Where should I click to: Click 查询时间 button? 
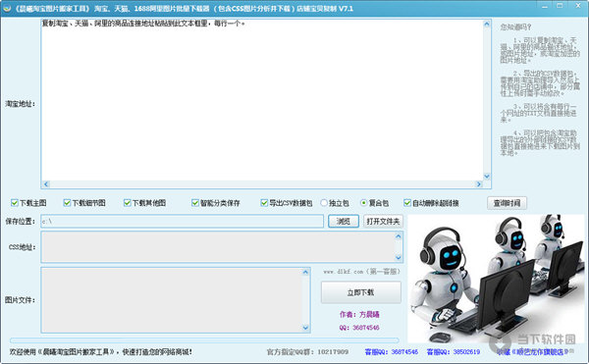pyautogui.click(x=507, y=203)
